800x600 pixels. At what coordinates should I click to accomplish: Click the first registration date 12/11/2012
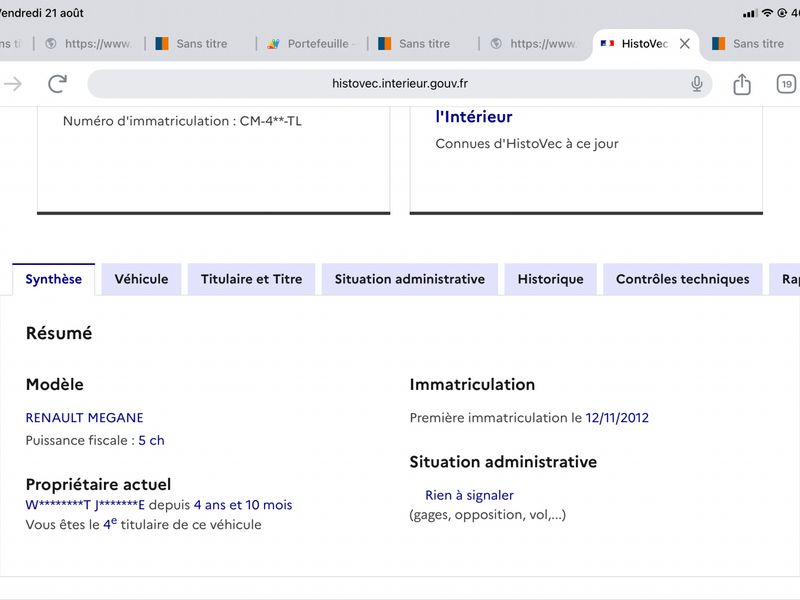tap(617, 417)
